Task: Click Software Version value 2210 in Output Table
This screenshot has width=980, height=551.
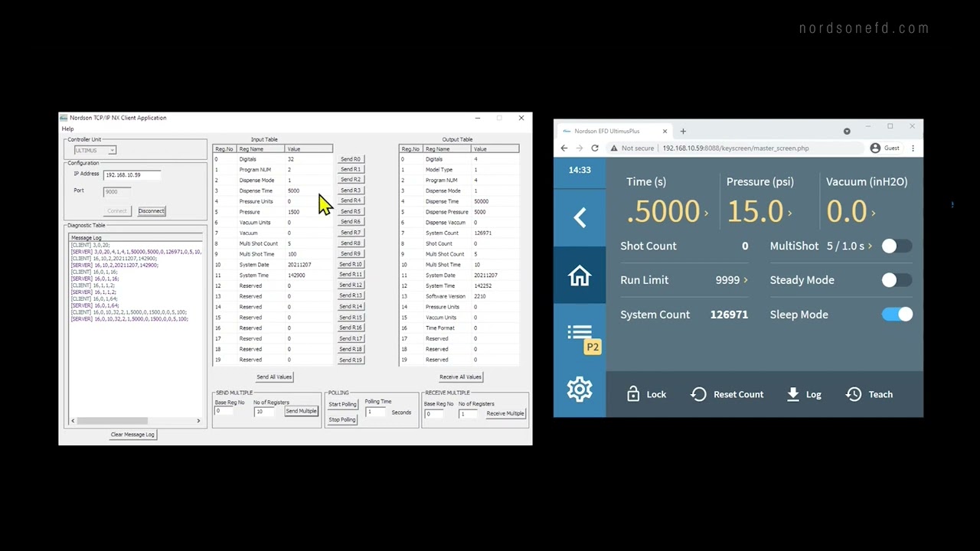Action: pyautogui.click(x=479, y=296)
